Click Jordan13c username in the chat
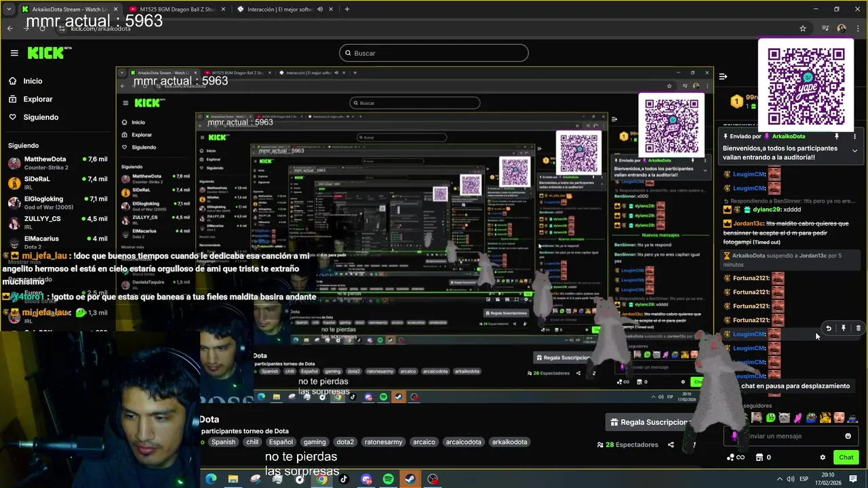This screenshot has width=868, height=488. point(748,224)
